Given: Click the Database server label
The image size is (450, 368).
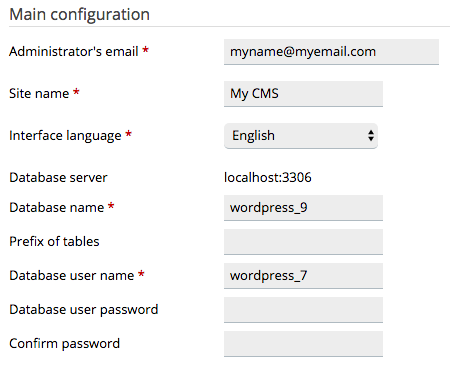Looking at the screenshot, I should point(58,178).
